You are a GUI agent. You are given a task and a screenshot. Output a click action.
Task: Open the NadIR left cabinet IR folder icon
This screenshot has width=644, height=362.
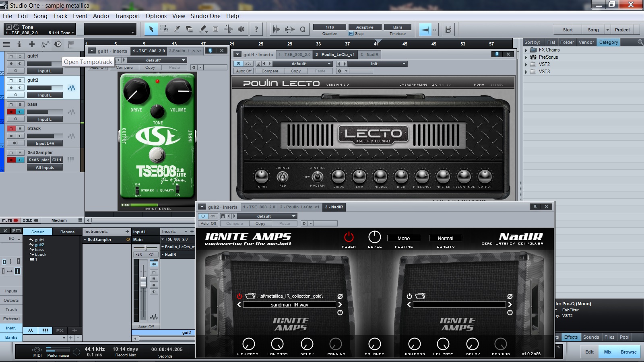250,296
